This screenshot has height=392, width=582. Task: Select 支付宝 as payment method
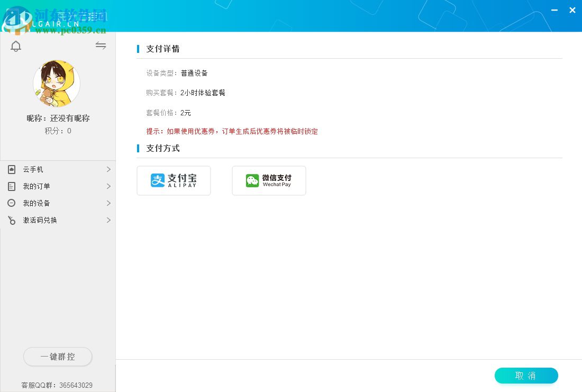(174, 180)
